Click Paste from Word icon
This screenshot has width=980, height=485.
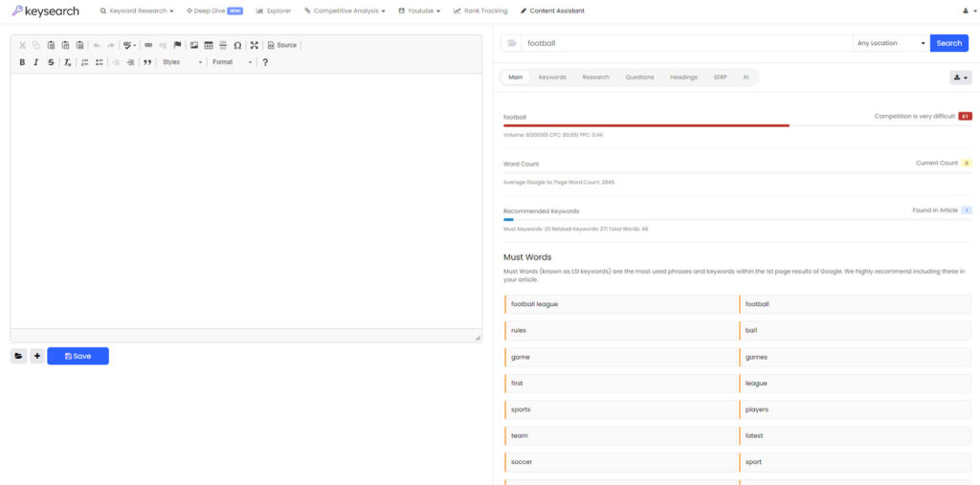pos(80,45)
